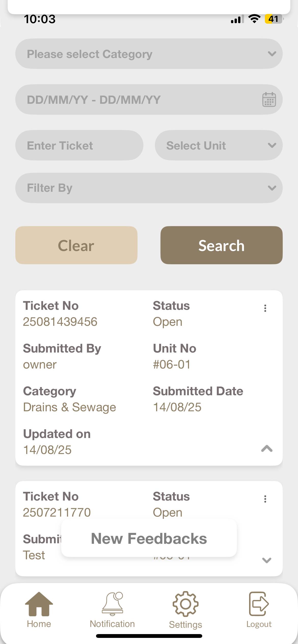Tap the Wi-Fi status icon
The width and height of the screenshot is (298, 644).
[254, 19]
